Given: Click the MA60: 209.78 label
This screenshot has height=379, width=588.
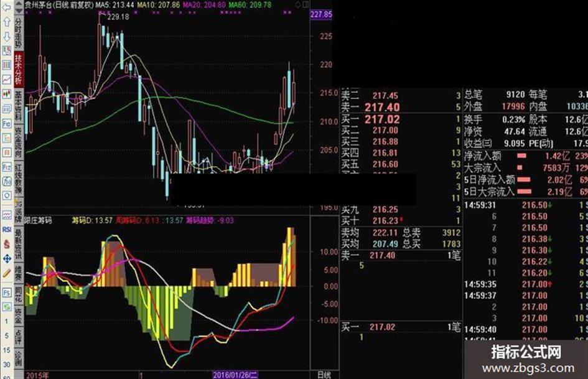Looking at the screenshot, I should tap(250, 5).
